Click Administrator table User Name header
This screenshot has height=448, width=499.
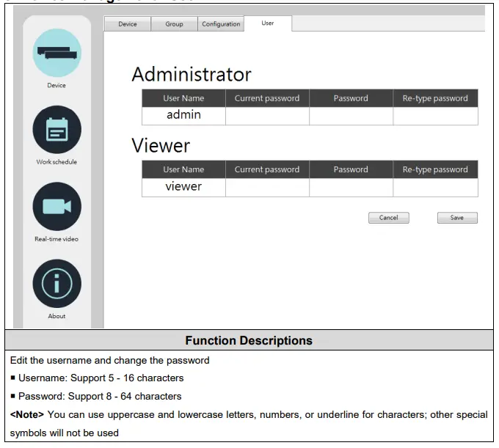pyautogui.click(x=183, y=98)
